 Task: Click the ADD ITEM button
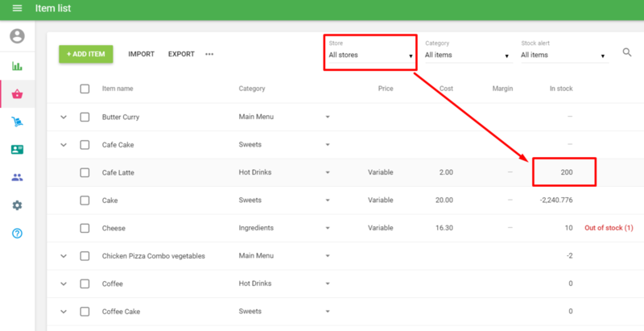tap(85, 54)
